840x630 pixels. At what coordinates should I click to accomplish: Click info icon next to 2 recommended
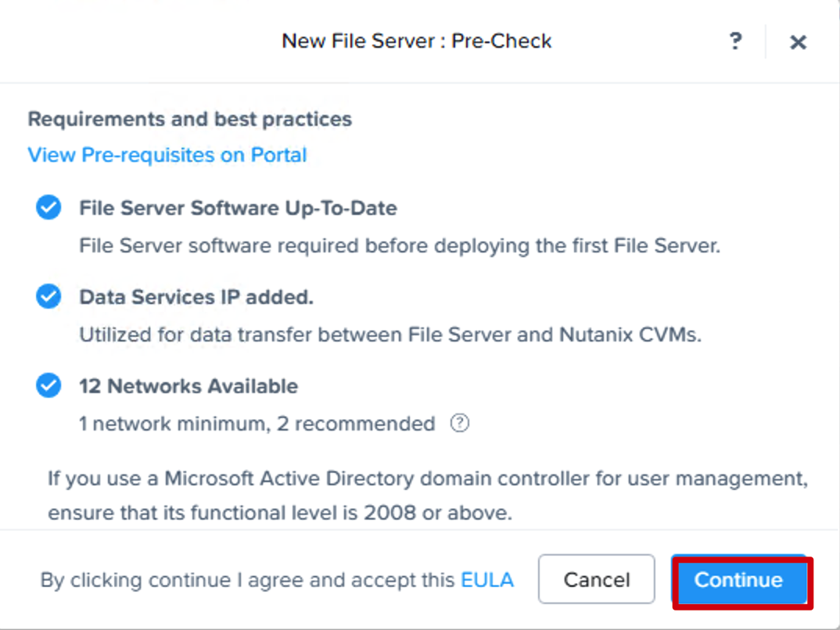pos(460,424)
